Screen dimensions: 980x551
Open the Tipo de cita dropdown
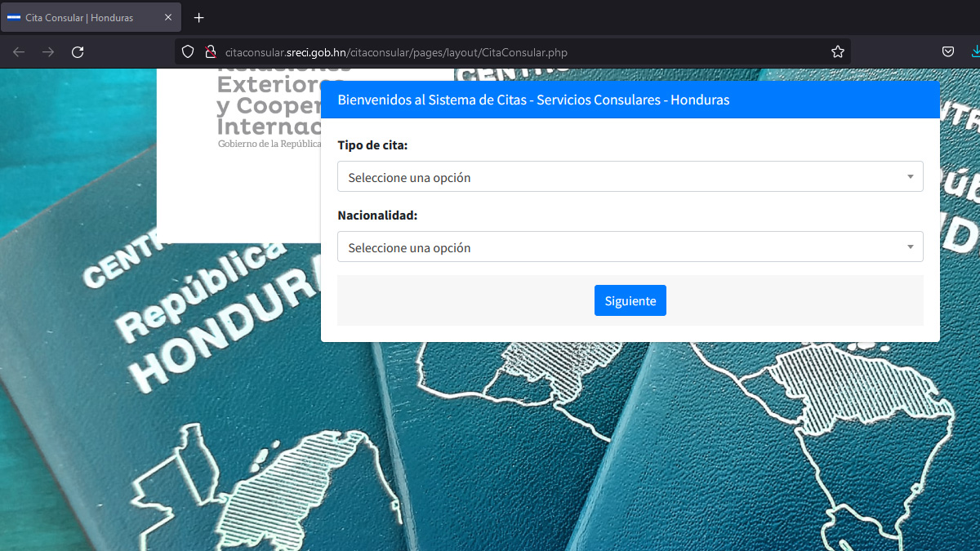[630, 176]
